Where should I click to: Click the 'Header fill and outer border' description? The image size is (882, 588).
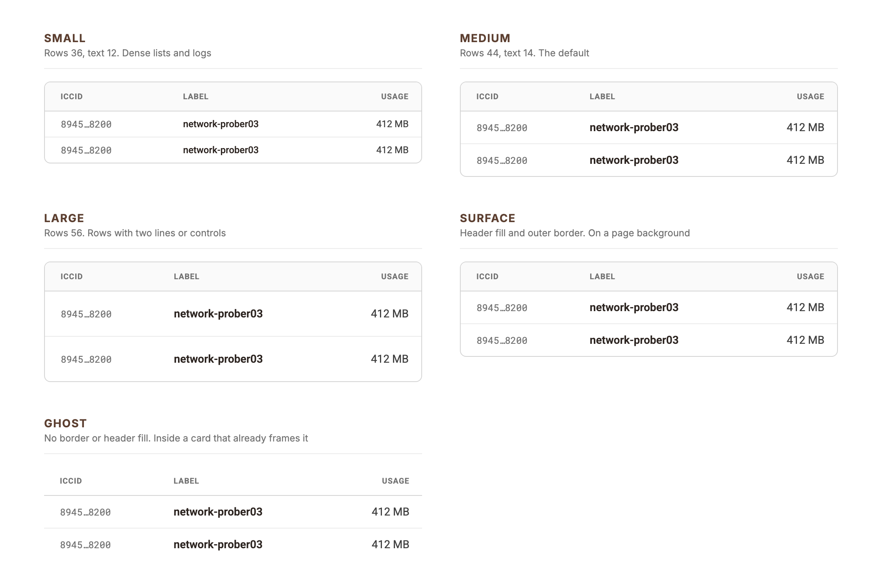[x=523, y=233]
